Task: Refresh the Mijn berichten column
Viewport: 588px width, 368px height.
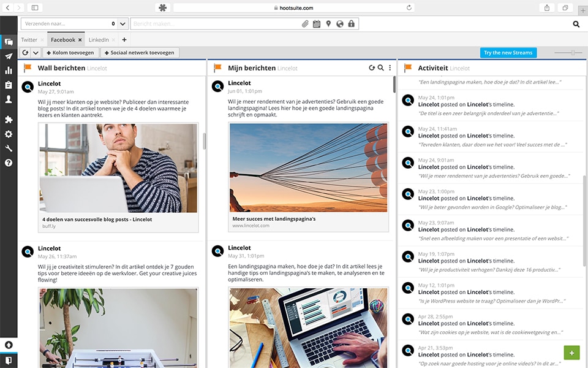Action: (x=372, y=67)
